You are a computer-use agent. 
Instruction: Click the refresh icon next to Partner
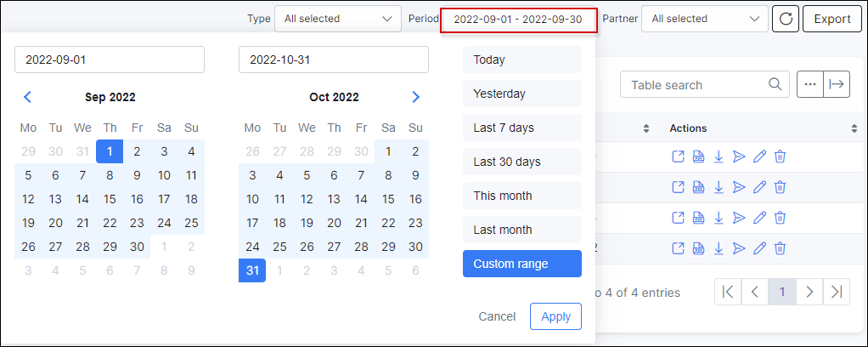click(x=786, y=19)
